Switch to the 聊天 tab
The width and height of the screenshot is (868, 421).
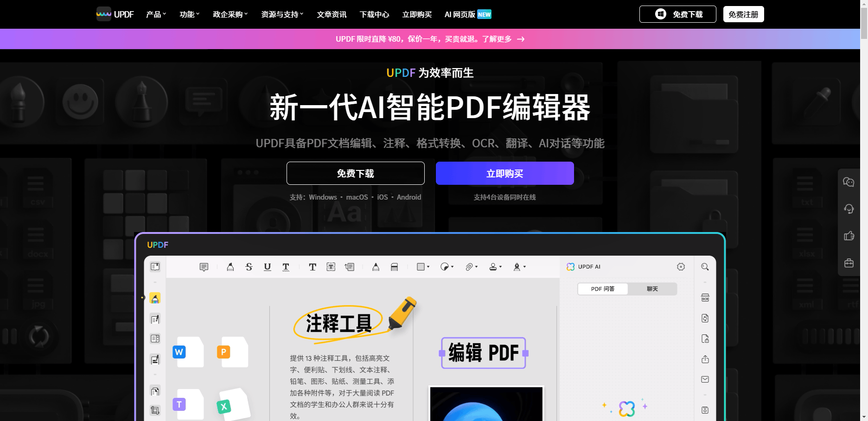point(652,289)
